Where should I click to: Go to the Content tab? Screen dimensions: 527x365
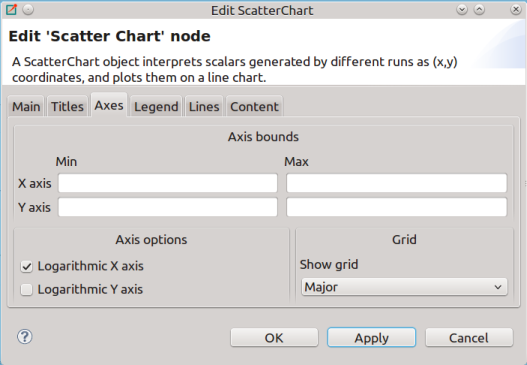[x=254, y=107]
